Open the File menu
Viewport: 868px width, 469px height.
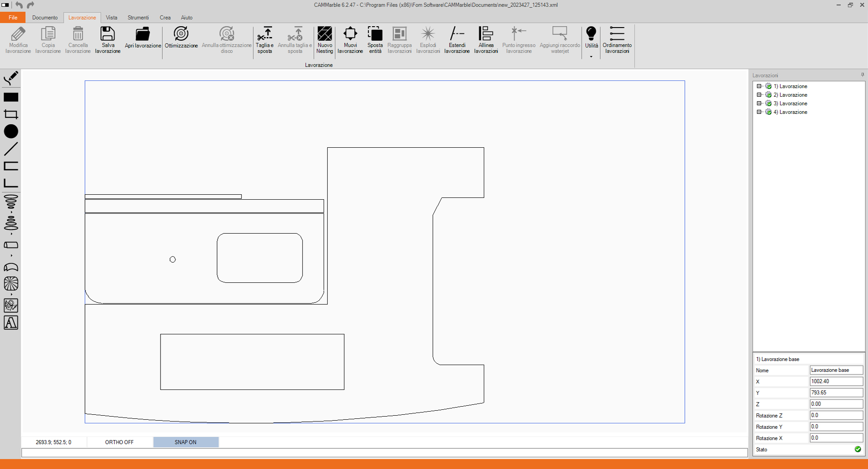coord(13,18)
